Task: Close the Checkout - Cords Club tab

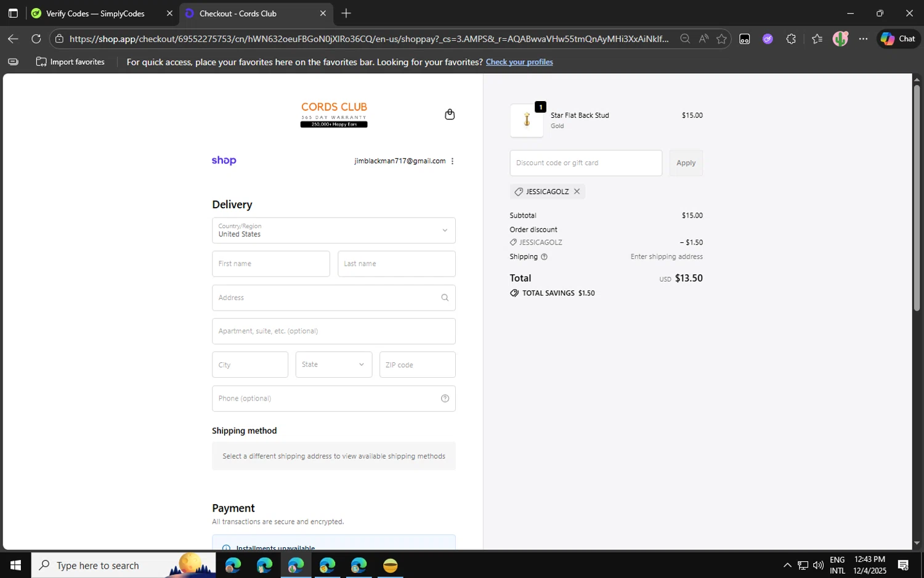Action: tap(323, 13)
